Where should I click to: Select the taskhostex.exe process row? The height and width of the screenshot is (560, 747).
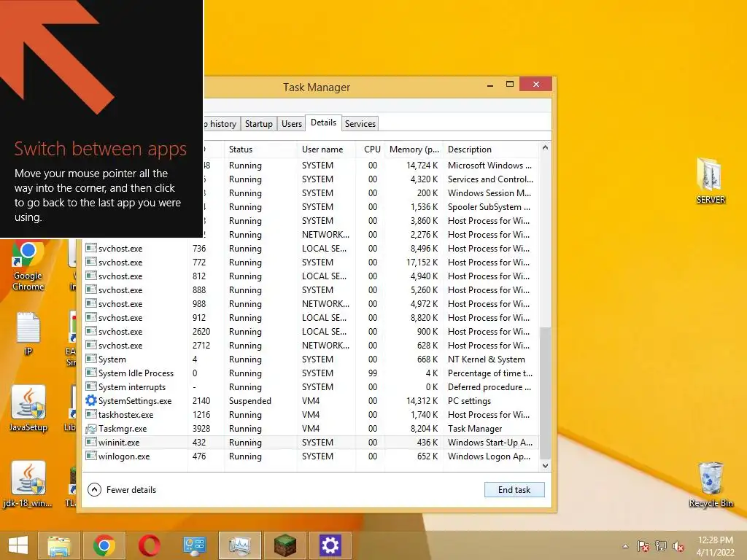click(311, 414)
